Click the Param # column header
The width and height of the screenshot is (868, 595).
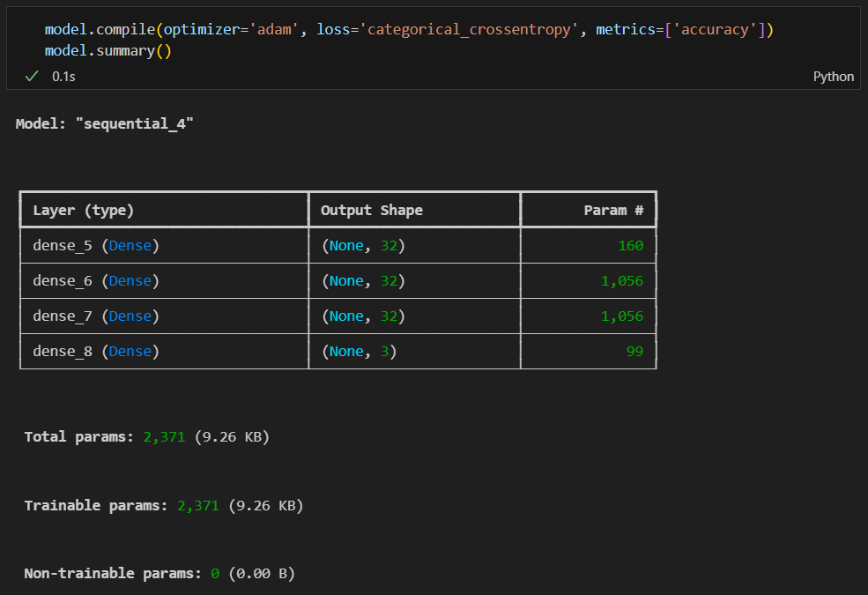tap(613, 211)
